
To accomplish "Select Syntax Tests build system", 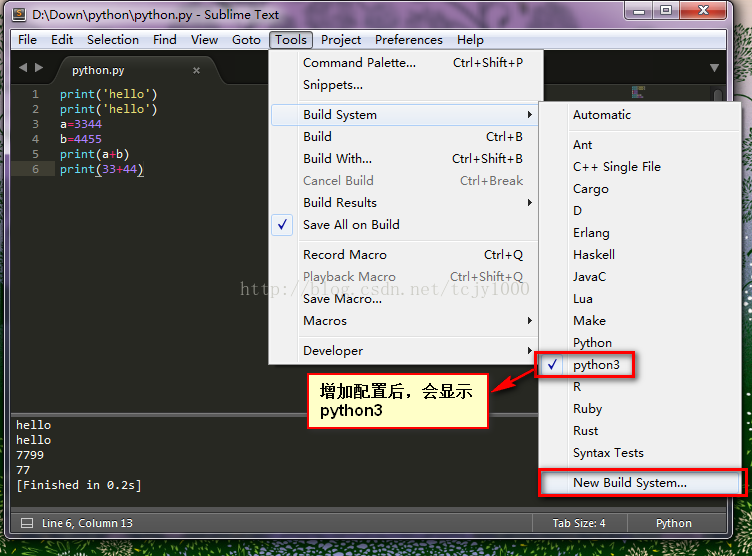I will click(x=640, y=453).
